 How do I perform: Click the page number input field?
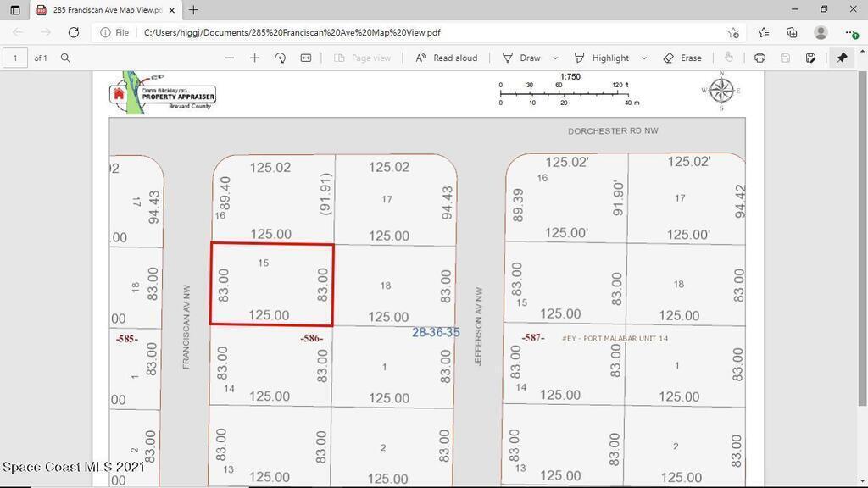(x=15, y=58)
